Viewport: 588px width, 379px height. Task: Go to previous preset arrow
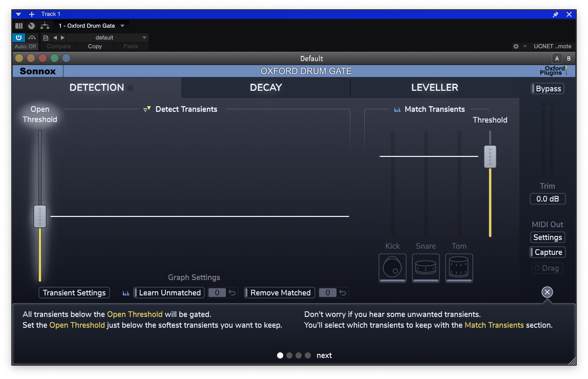[x=55, y=37]
